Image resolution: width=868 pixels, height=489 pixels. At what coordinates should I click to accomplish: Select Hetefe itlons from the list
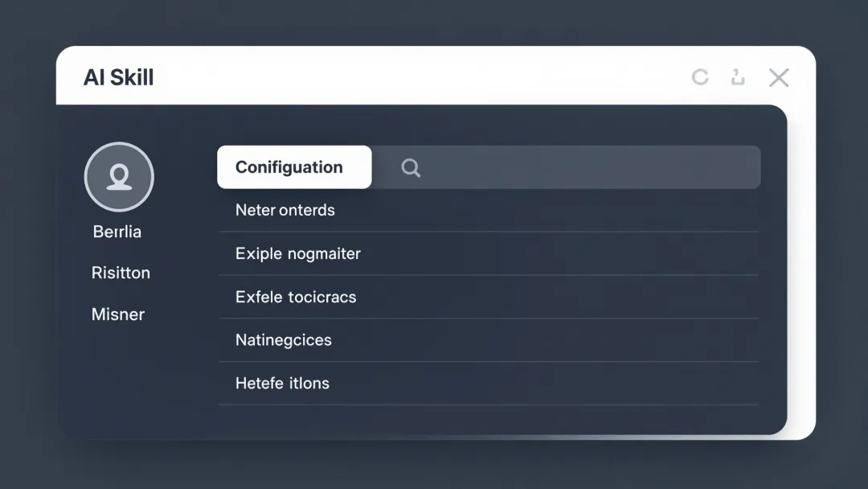click(x=282, y=383)
